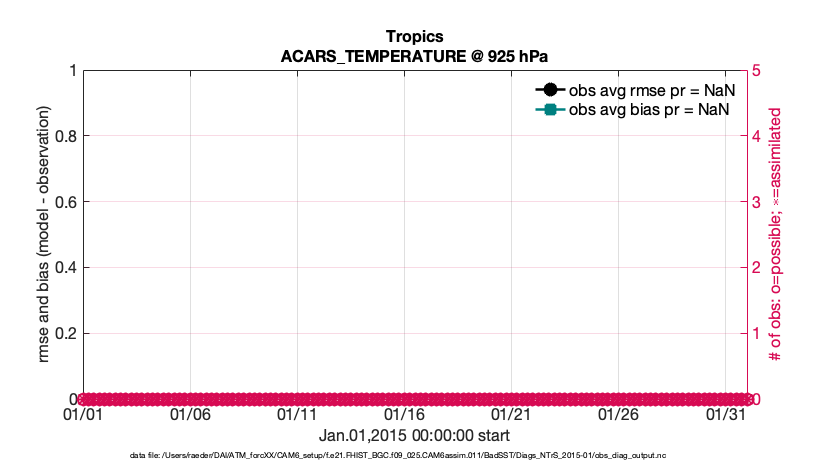Click the 01/11 x-axis tick label

(298, 414)
